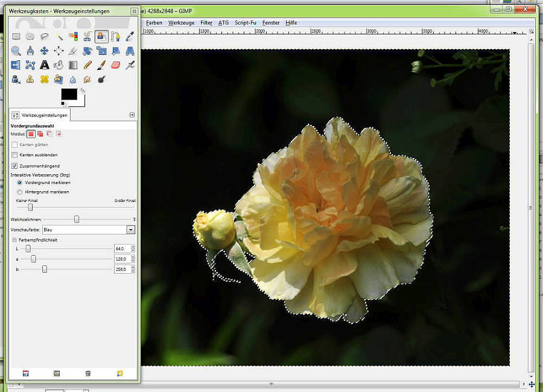Select the Hintergrund markieren radio button
The image size is (543, 392).
(x=20, y=192)
